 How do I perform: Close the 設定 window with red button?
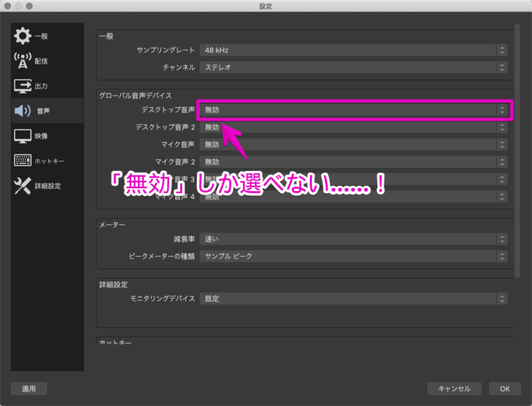tap(8, 6)
